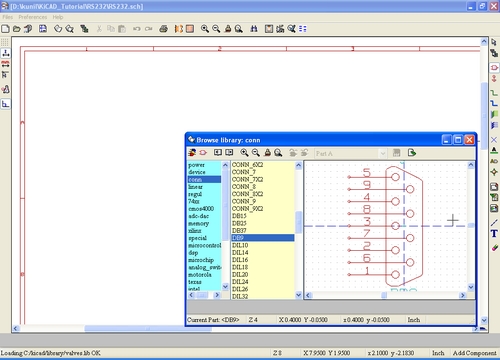This screenshot has height=360, width=500.
Task: Open the Find binoculars icon in main toolbar
Action: (254, 29)
